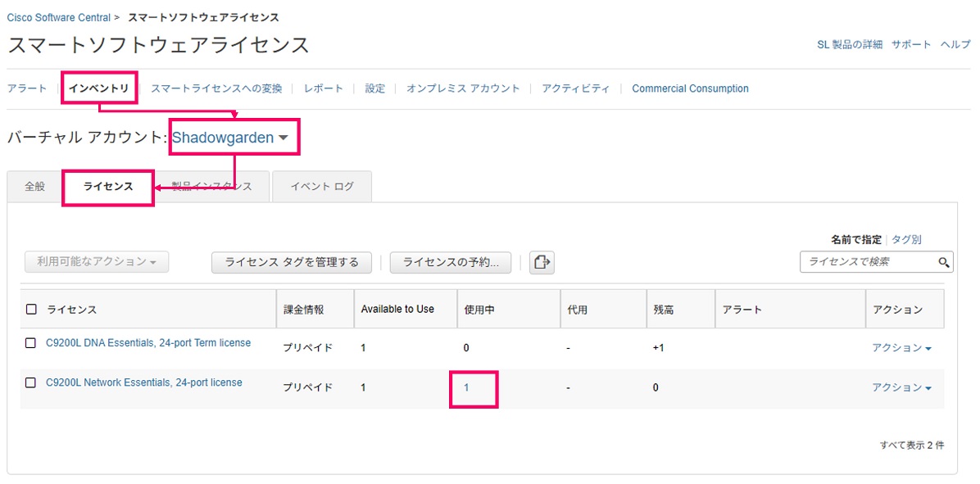980x484 pixels.
Task: Switch to the 全般 tab
Action: click(x=35, y=186)
